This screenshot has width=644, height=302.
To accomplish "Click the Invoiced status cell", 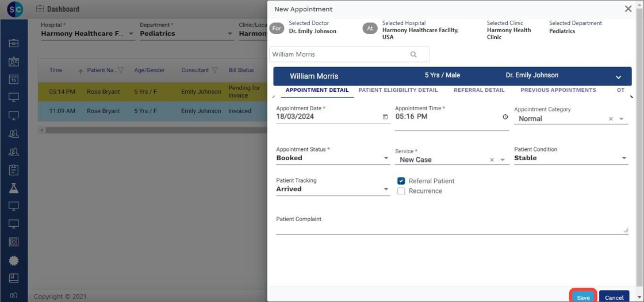I will [240, 111].
